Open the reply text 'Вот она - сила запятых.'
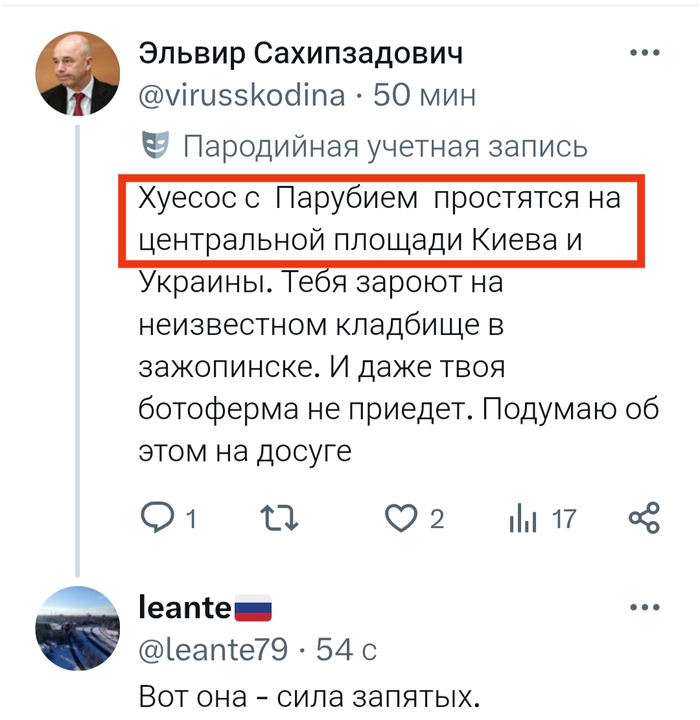Screen dimensions: 700x720 [x=310, y=696]
